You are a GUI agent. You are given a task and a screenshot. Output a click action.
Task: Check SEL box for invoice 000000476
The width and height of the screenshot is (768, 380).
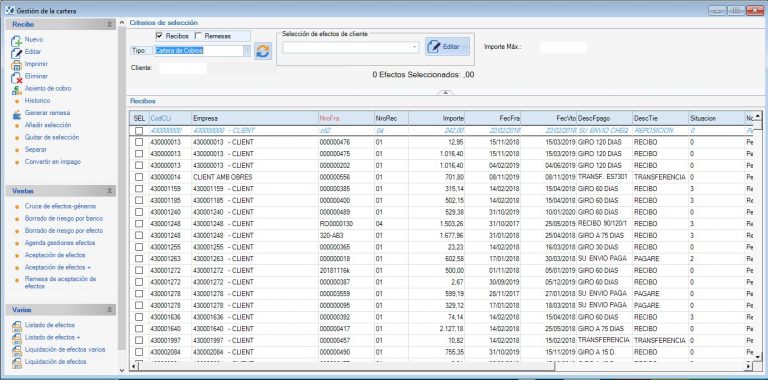pos(139,142)
